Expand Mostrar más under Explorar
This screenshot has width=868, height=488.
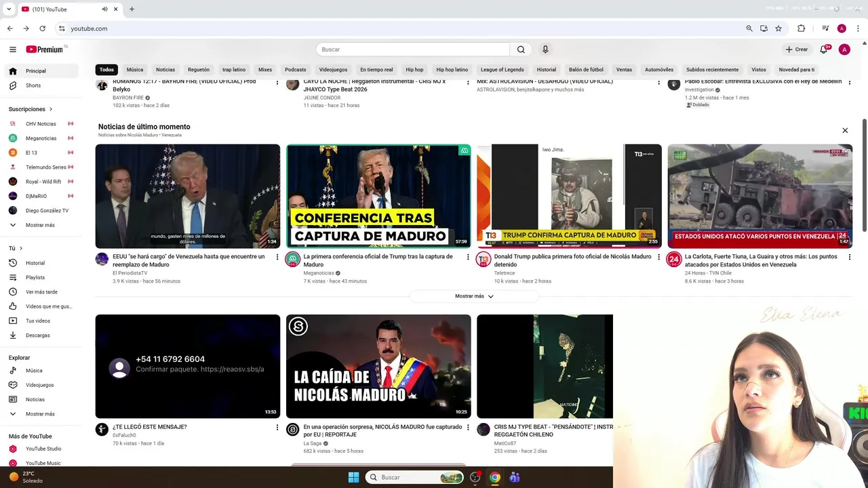pyautogui.click(x=40, y=414)
